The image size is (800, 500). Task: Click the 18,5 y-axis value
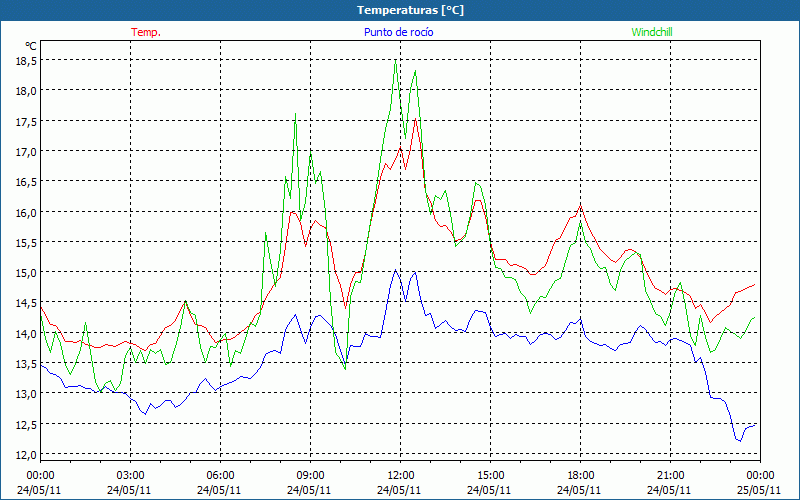tap(26, 60)
